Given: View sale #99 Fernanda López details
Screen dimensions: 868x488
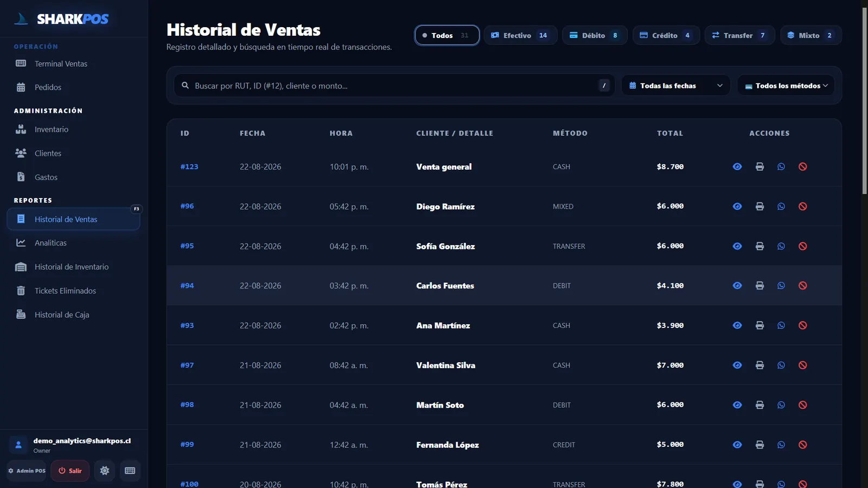Looking at the screenshot, I should coord(737,445).
